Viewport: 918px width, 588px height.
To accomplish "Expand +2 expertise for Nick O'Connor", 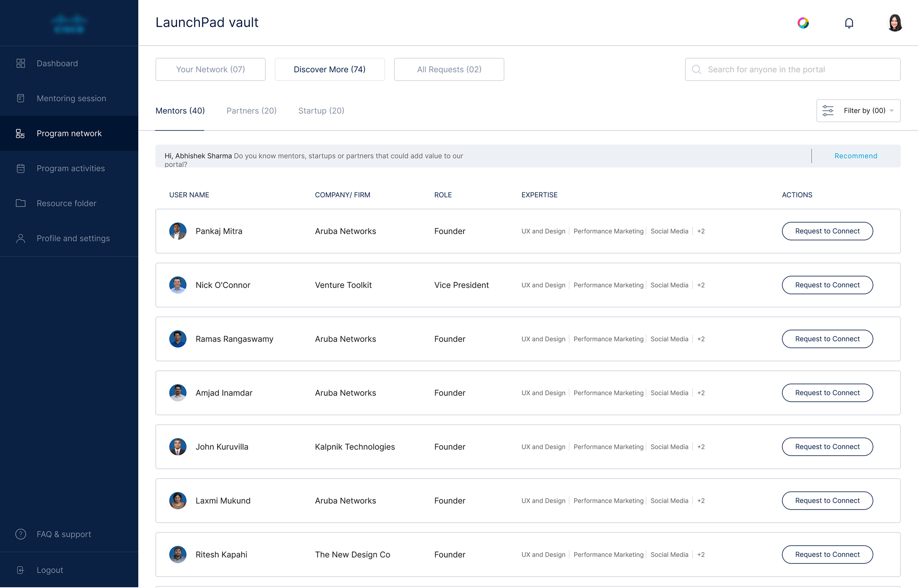I will click(701, 285).
